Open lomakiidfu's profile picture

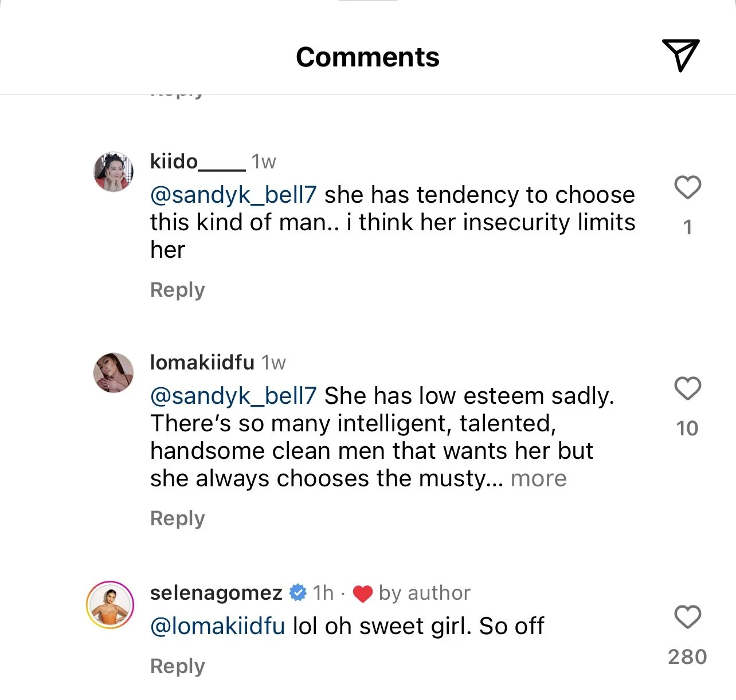pyautogui.click(x=113, y=372)
